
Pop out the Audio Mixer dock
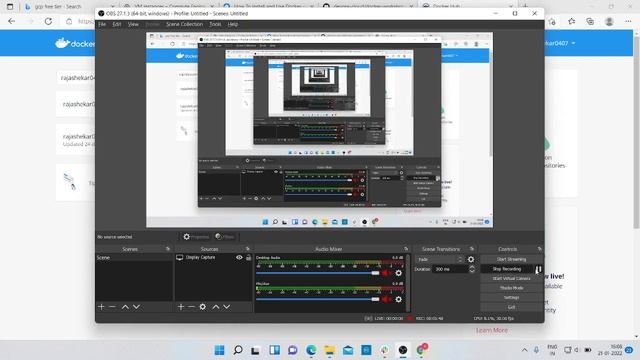[406, 249]
